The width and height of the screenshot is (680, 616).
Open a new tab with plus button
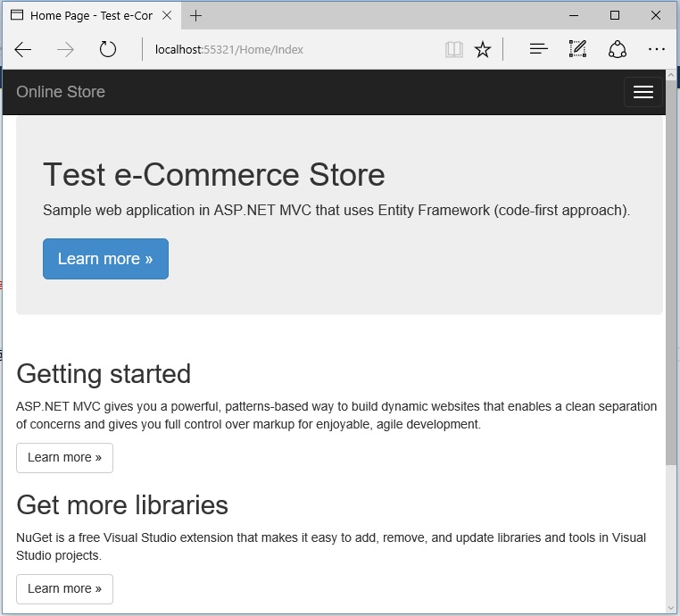195,16
